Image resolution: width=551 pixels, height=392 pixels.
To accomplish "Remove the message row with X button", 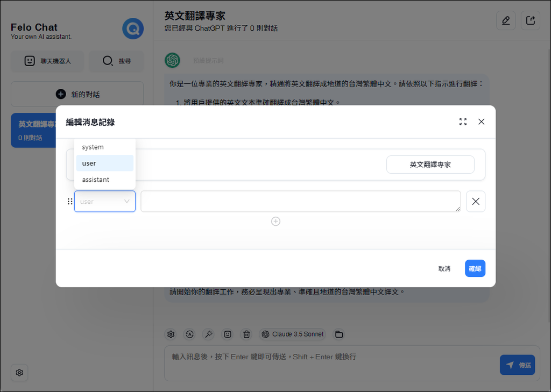I will coord(476,201).
